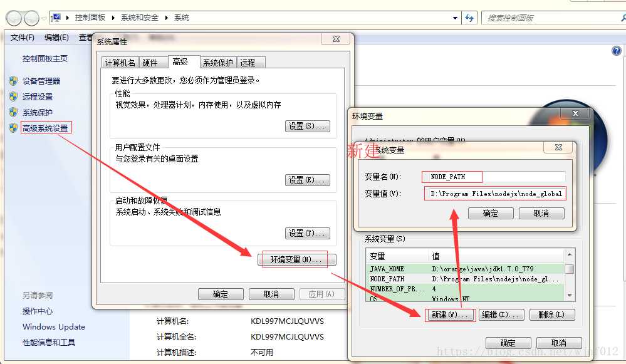Open 性能信息和工具 link

(49, 342)
